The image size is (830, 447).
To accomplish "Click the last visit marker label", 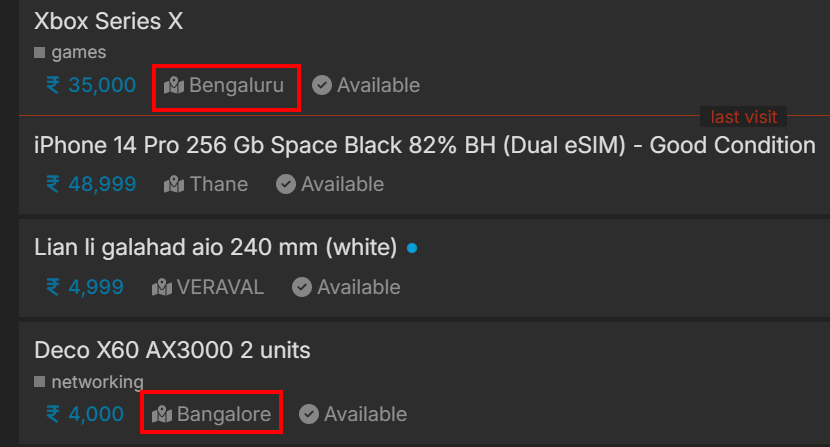I will tap(744, 117).
